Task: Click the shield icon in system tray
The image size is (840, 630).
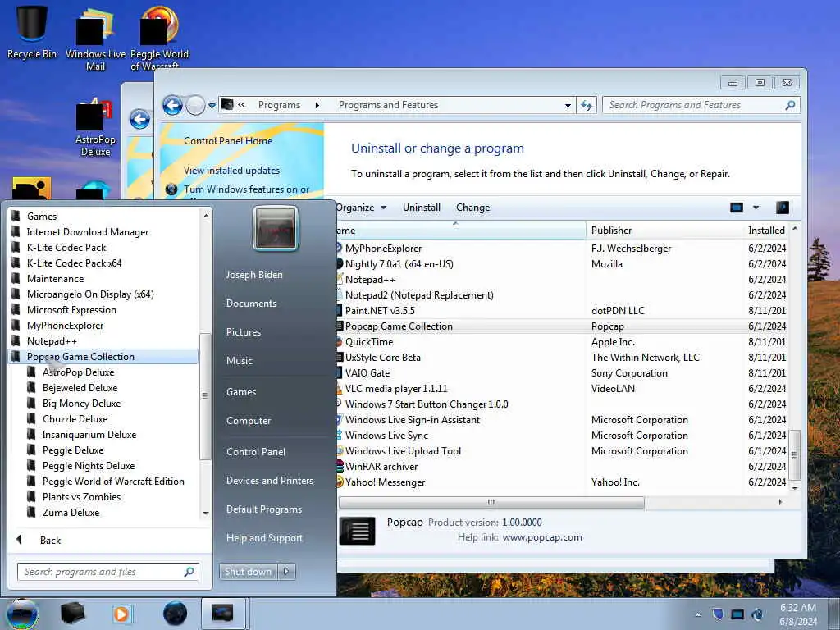Action: tap(718, 614)
